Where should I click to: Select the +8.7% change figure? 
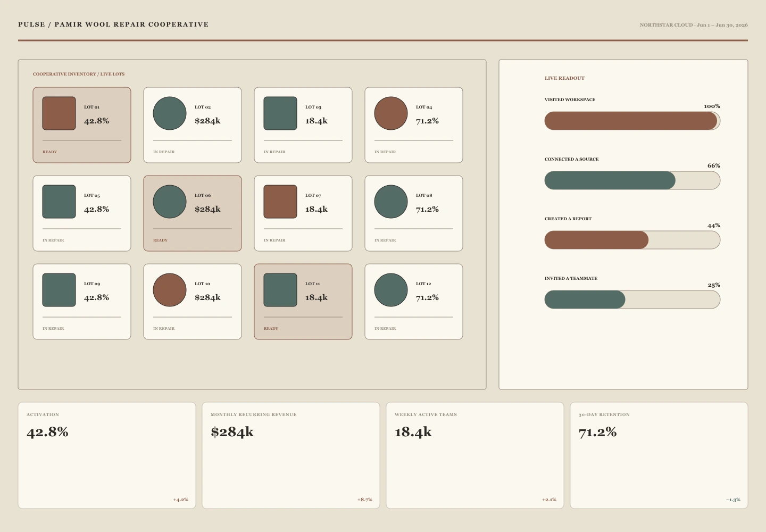click(365, 500)
